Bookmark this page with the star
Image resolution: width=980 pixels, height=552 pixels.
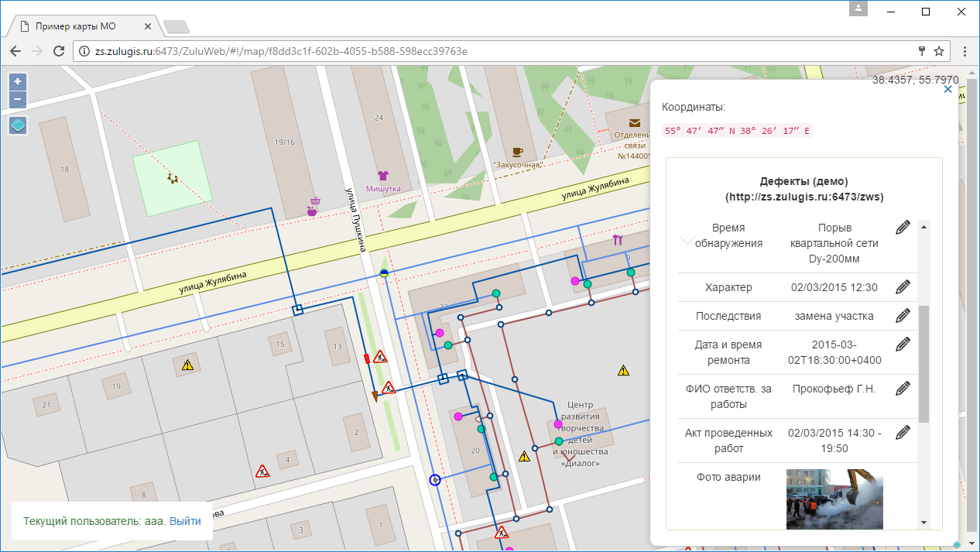coord(939,51)
